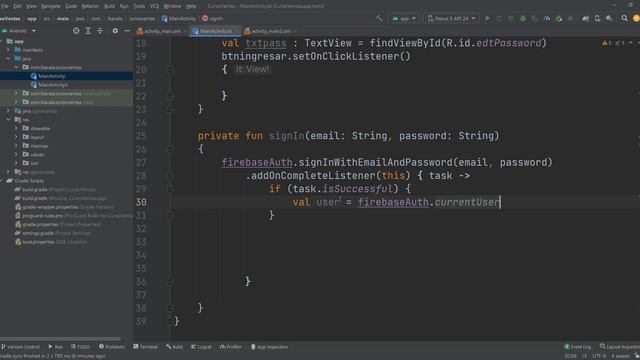640x360 pixels.
Task: Collapse Gradle Scripts node
Action: click(x=2, y=181)
